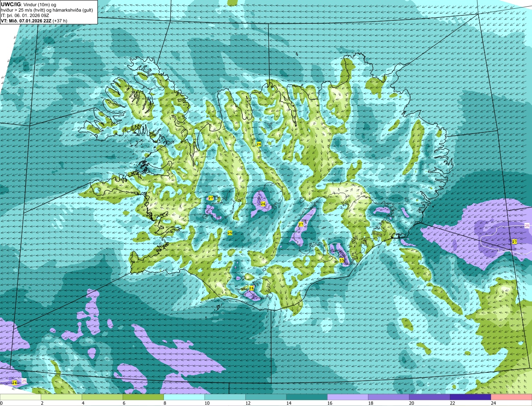Click the 'IT: þri. 06. 01. 2026 09Z' line
Screen dimensions: 532x406
point(25,15)
